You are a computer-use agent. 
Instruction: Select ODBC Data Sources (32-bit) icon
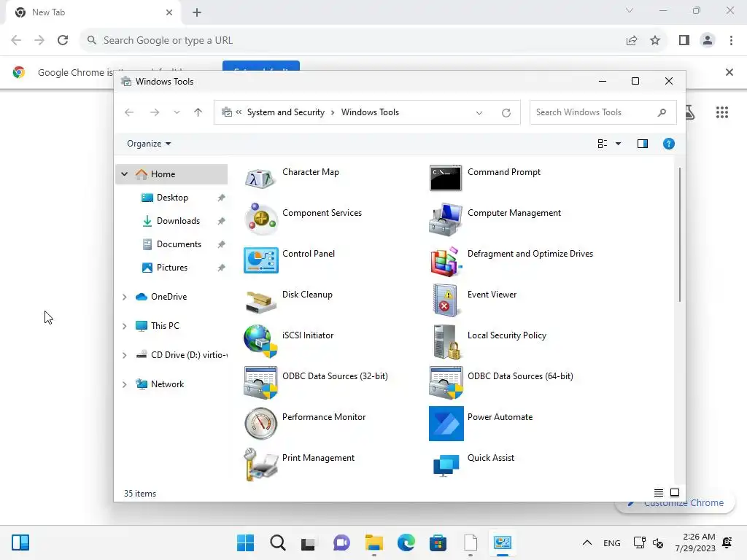click(x=260, y=382)
